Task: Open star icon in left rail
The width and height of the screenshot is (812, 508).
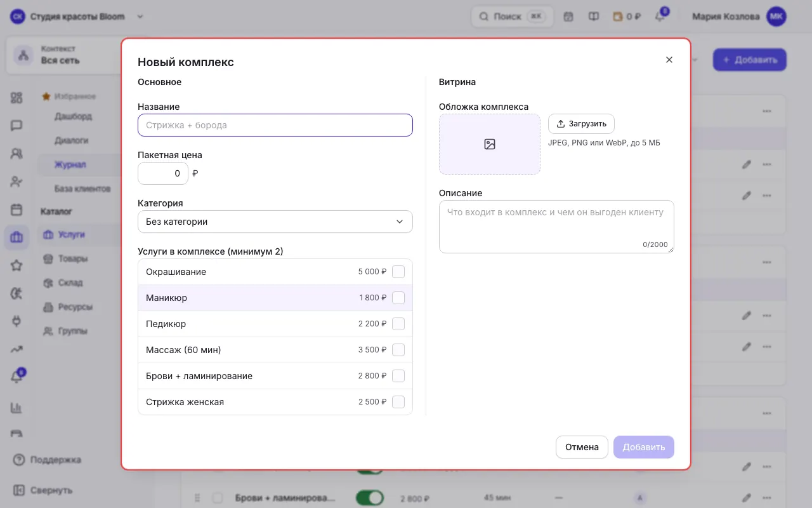Action: point(16,265)
